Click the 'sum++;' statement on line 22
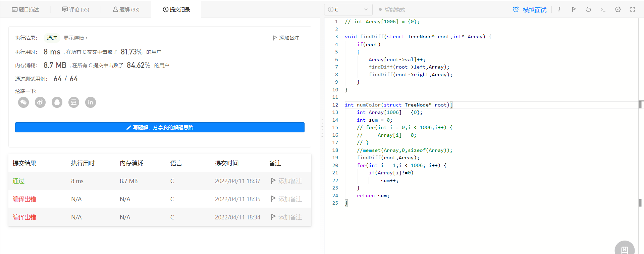Screen dimensions: 644x254 click(x=389, y=180)
